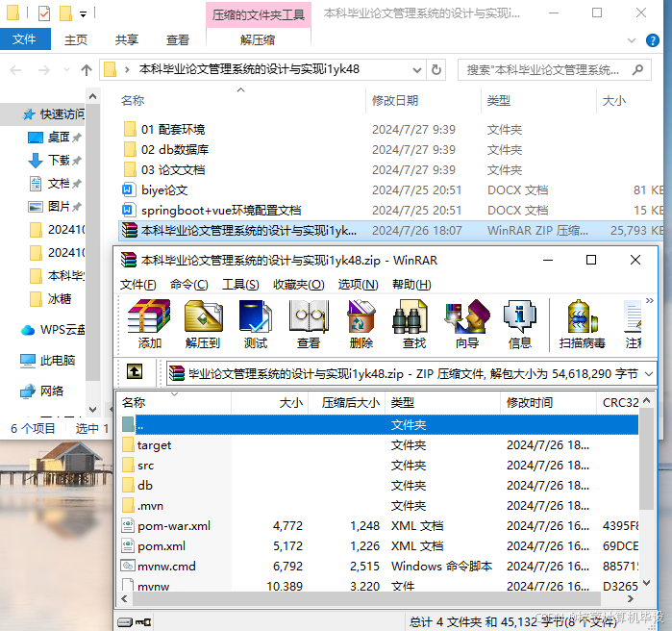Viewport: 672px width, 631px height.
Task: Open WinRAR 文件(F) menu
Action: [137, 284]
